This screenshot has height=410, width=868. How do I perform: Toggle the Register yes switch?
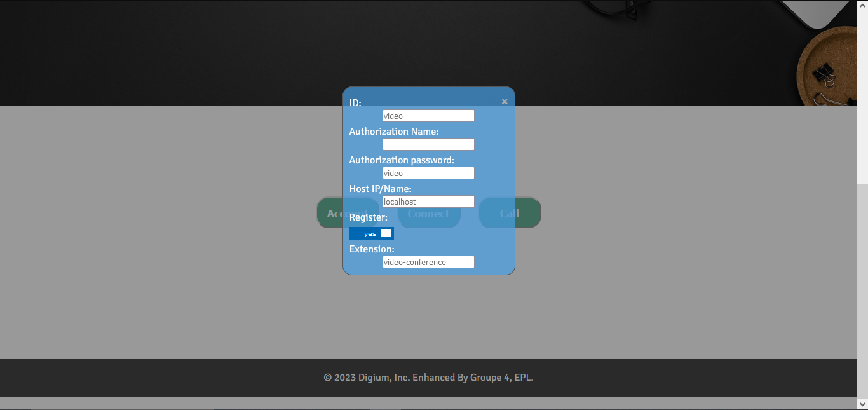[x=372, y=233]
